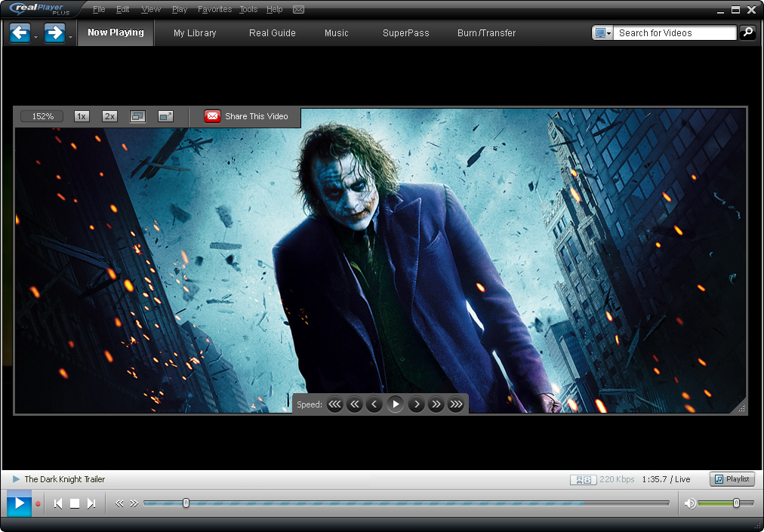
Task: Open the My Library tab
Action: (195, 33)
